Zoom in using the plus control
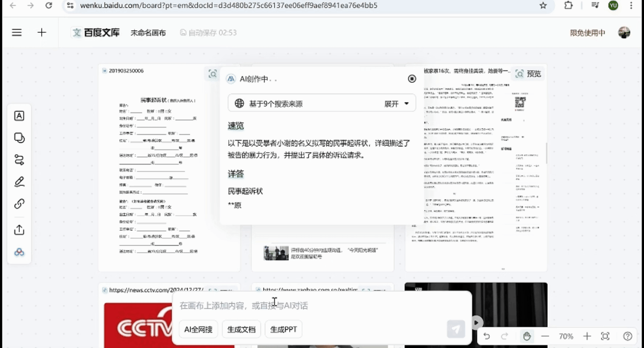644x348 pixels. 587,336
